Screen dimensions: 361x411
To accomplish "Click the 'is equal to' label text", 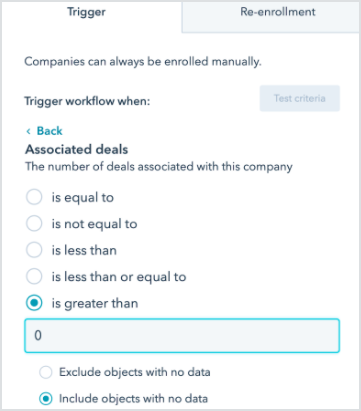I will pyautogui.click(x=83, y=198).
